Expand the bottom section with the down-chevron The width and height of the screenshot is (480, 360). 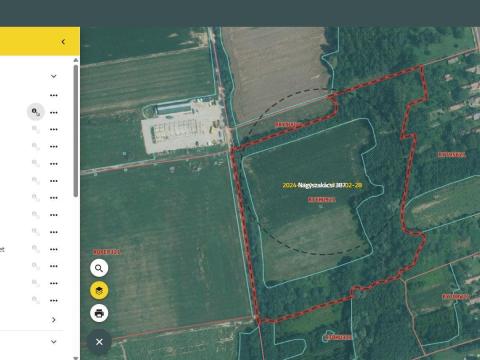(53, 342)
